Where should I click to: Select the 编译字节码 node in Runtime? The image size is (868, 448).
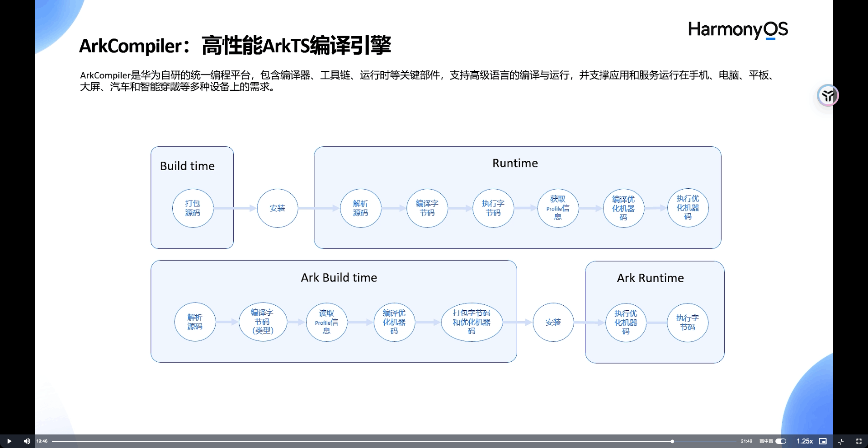427,208
